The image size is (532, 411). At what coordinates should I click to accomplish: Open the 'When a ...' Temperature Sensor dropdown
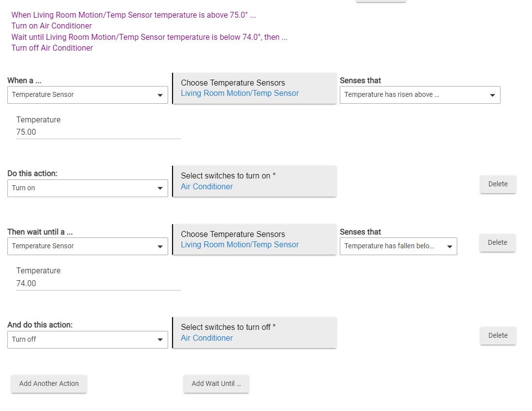coord(88,95)
